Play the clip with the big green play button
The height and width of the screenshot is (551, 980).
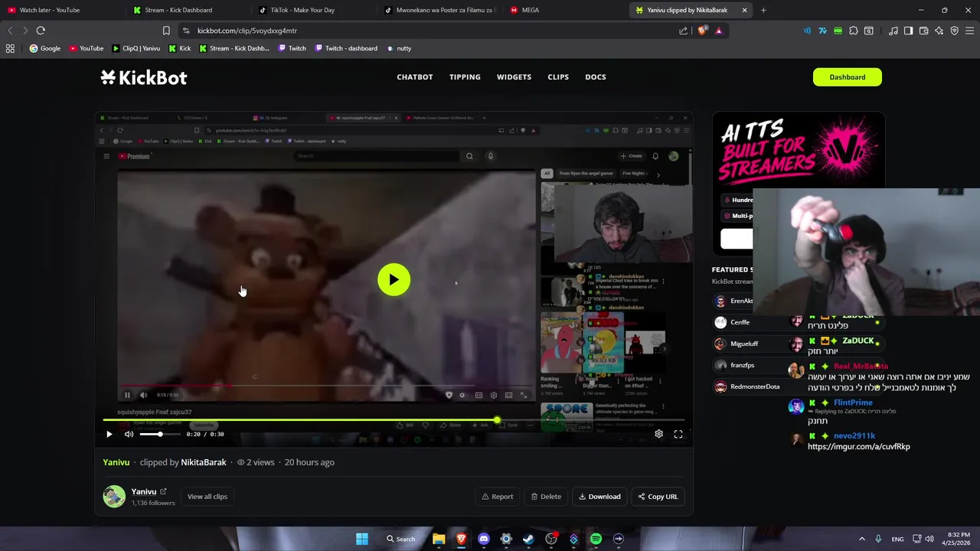tap(394, 280)
